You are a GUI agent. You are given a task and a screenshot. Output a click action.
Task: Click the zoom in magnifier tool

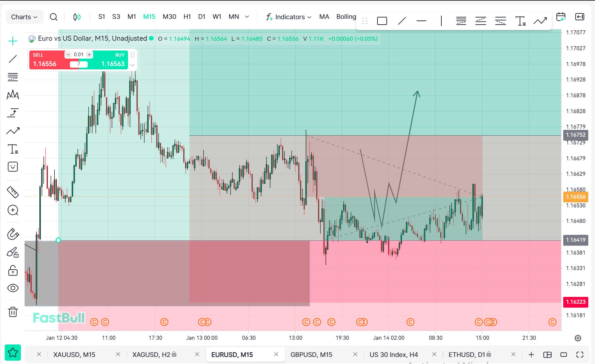[13, 210]
